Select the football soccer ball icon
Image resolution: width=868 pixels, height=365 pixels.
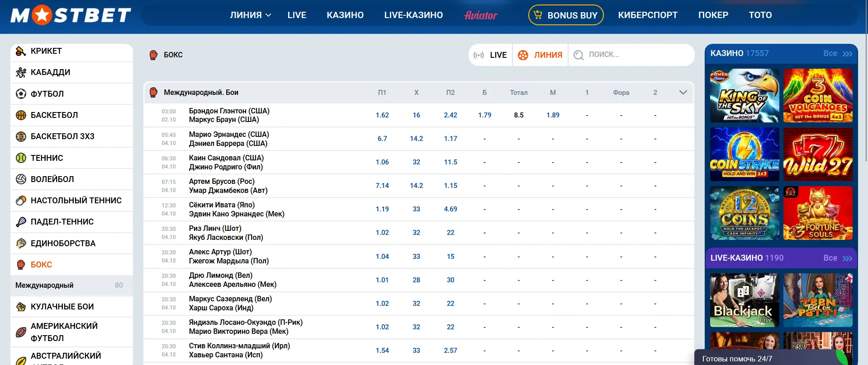coord(21,94)
